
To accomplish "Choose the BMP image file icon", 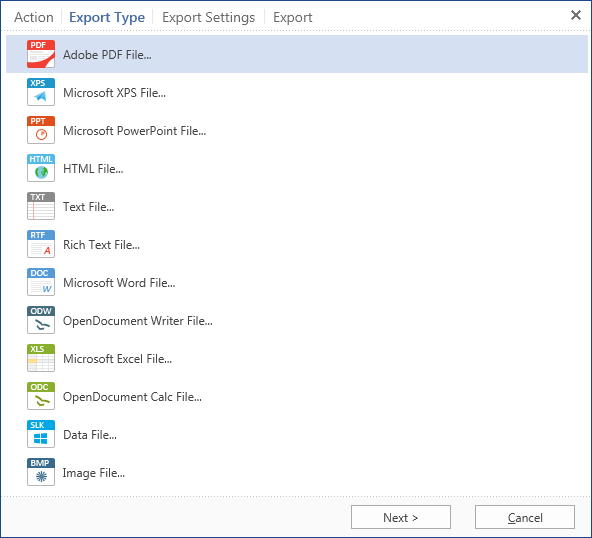I will coord(41,472).
